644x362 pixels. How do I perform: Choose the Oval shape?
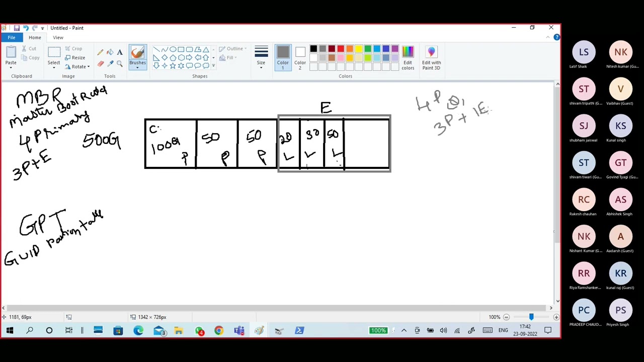tap(173, 49)
